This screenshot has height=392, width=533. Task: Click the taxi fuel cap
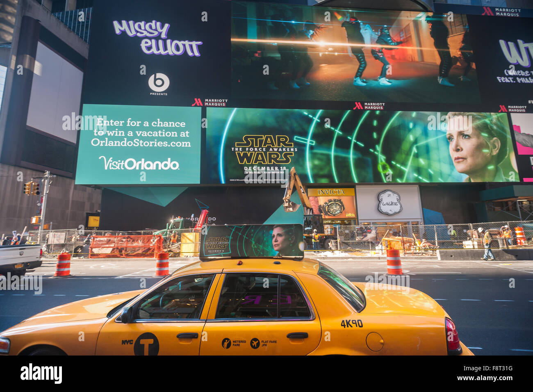374,342
